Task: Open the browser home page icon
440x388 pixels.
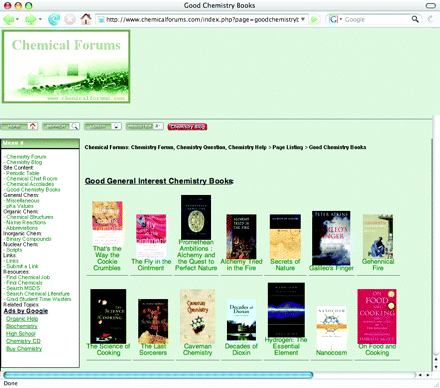Action: click(86, 19)
